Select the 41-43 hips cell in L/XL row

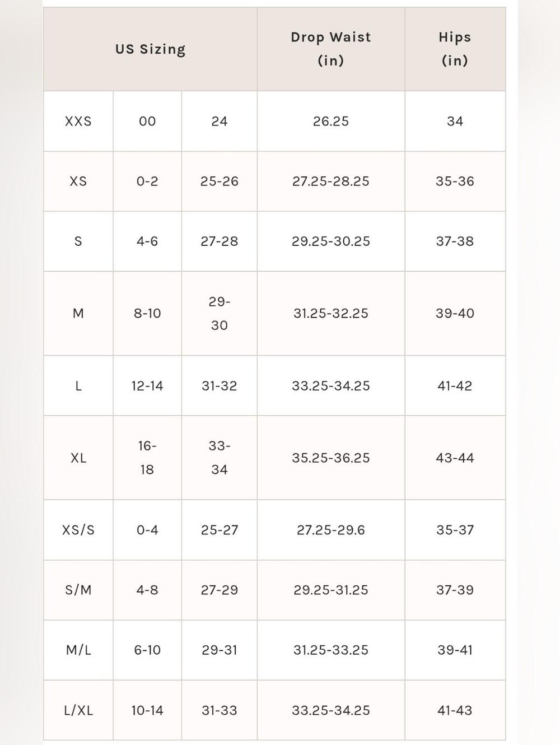(x=455, y=710)
